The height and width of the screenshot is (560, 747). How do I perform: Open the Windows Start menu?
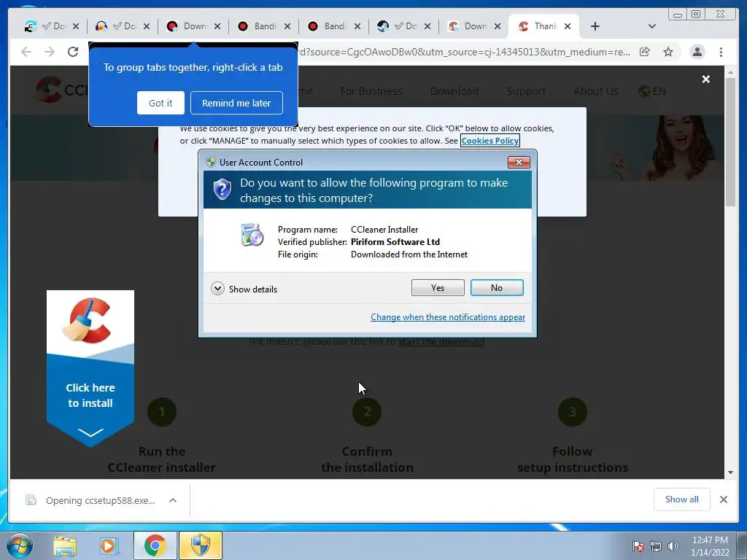click(x=20, y=545)
